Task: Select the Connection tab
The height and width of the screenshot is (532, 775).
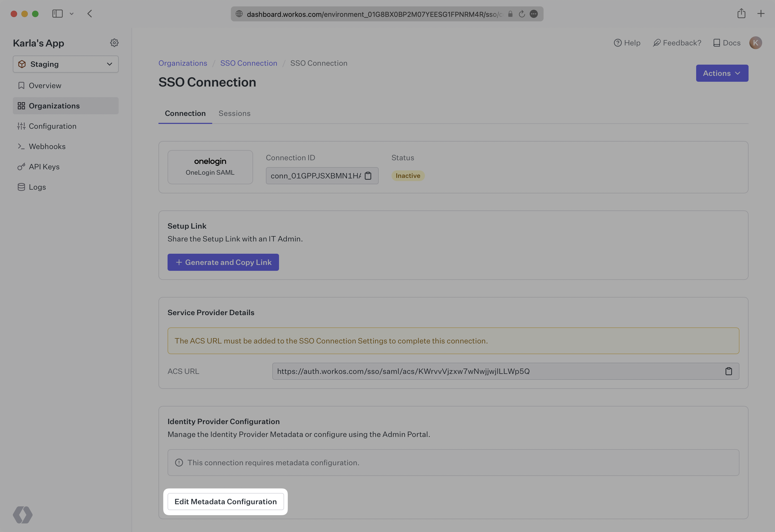Action: [x=185, y=113]
